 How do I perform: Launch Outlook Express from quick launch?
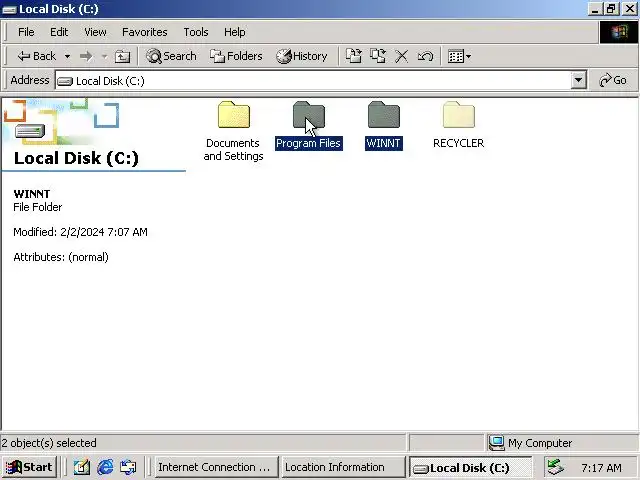coord(128,467)
